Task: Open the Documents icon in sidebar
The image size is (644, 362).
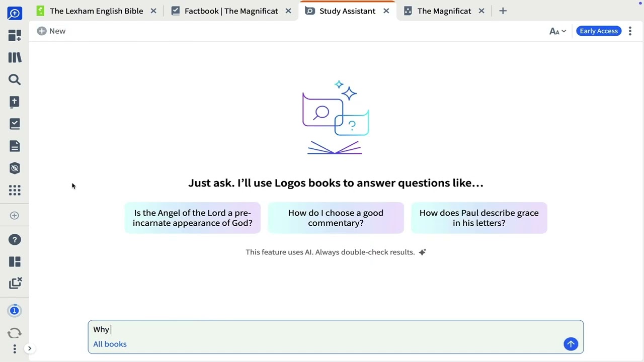Action: (x=15, y=146)
